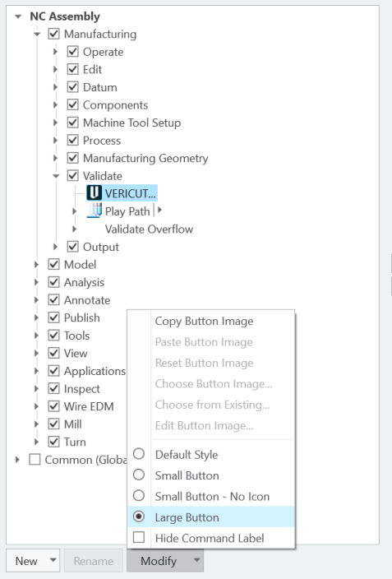Select Small Button - No Icon option
The image size is (392, 579).
212,496
